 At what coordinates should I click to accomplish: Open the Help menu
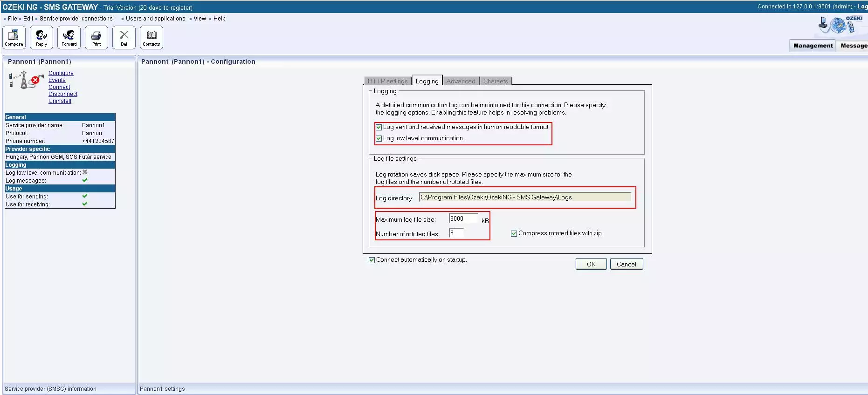click(219, 19)
